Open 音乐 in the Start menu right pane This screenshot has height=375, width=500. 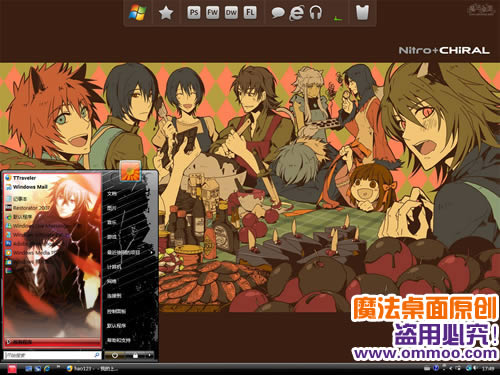(x=112, y=222)
